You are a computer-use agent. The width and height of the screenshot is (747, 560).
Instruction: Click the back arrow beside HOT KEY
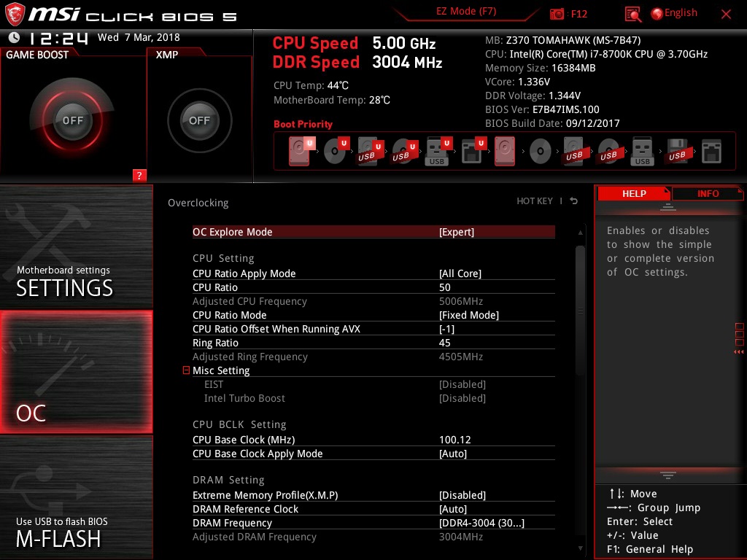coord(574,201)
